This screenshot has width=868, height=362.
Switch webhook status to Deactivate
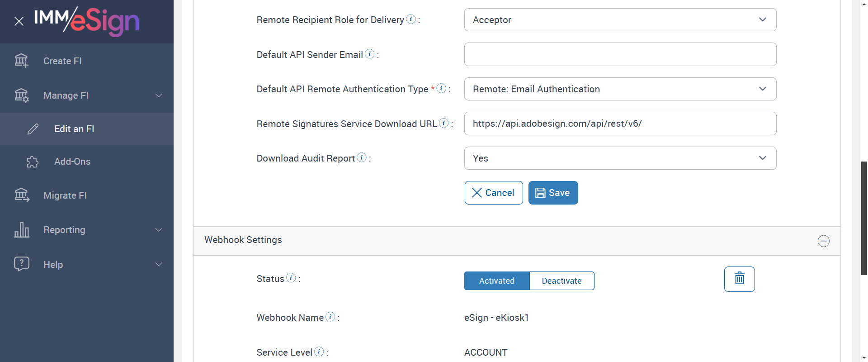pos(561,281)
